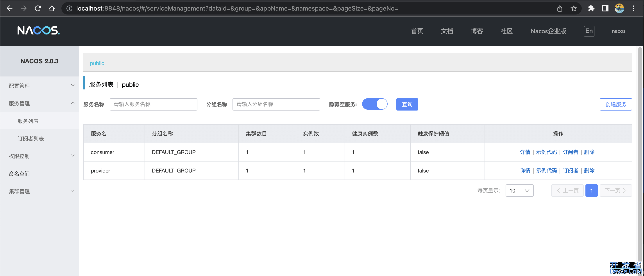Expand the 每页显示 count dropdown
644x276 pixels.
[x=519, y=191]
